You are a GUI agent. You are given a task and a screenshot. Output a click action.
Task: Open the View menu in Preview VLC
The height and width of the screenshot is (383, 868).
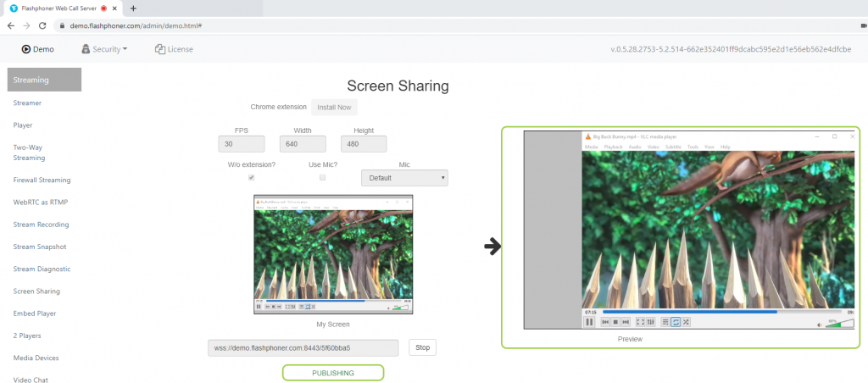pyautogui.click(x=709, y=147)
